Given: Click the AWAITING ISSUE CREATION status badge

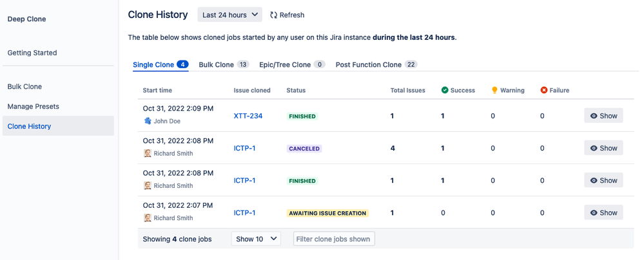Looking at the screenshot, I should pos(327,213).
